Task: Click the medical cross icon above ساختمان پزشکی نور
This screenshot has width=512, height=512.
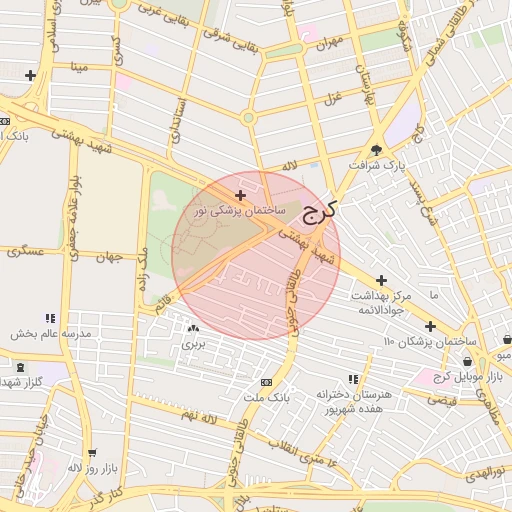Action: click(x=240, y=195)
